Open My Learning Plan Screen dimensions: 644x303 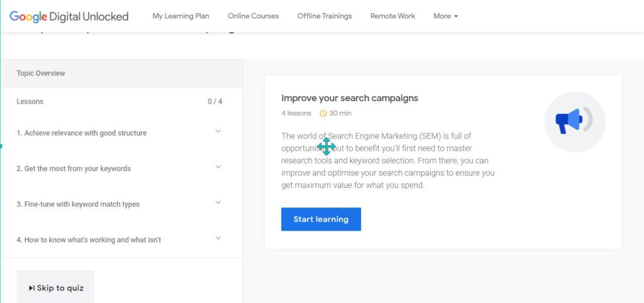180,16
